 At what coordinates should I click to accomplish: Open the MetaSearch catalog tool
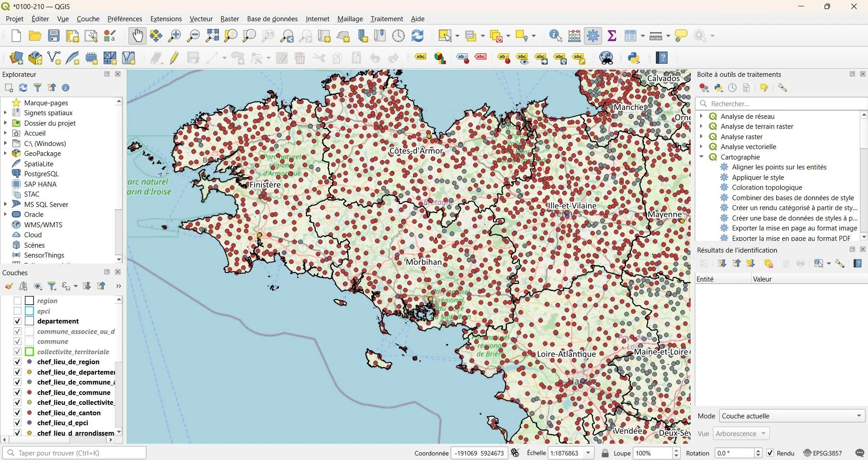tap(606, 58)
